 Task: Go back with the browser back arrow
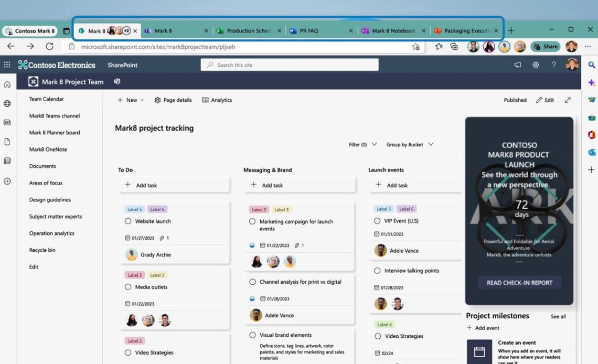click(x=10, y=47)
